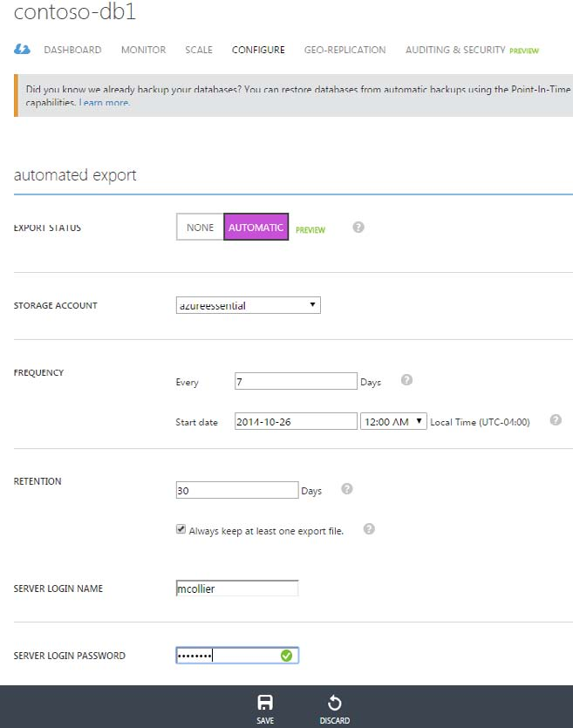This screenshot has width=573, height=728.
Task: Focus the Server Login Name field
Action: coord(237,589)
